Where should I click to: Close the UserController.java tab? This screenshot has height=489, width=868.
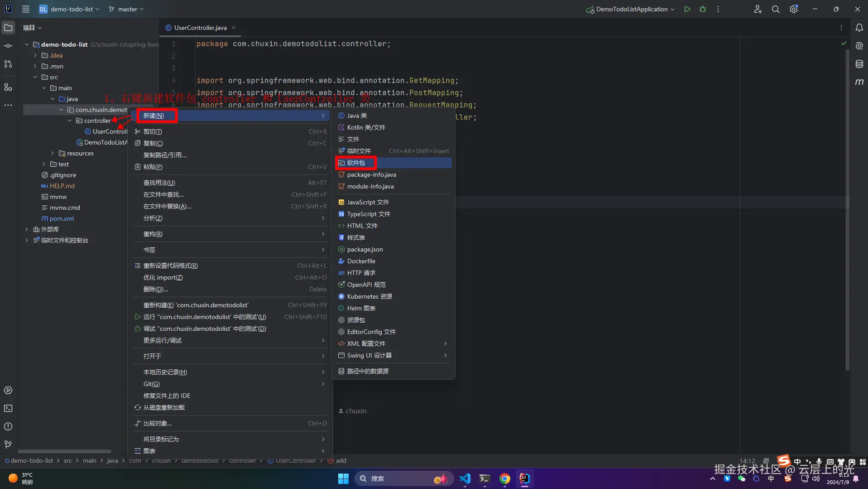tap(234, 28)
